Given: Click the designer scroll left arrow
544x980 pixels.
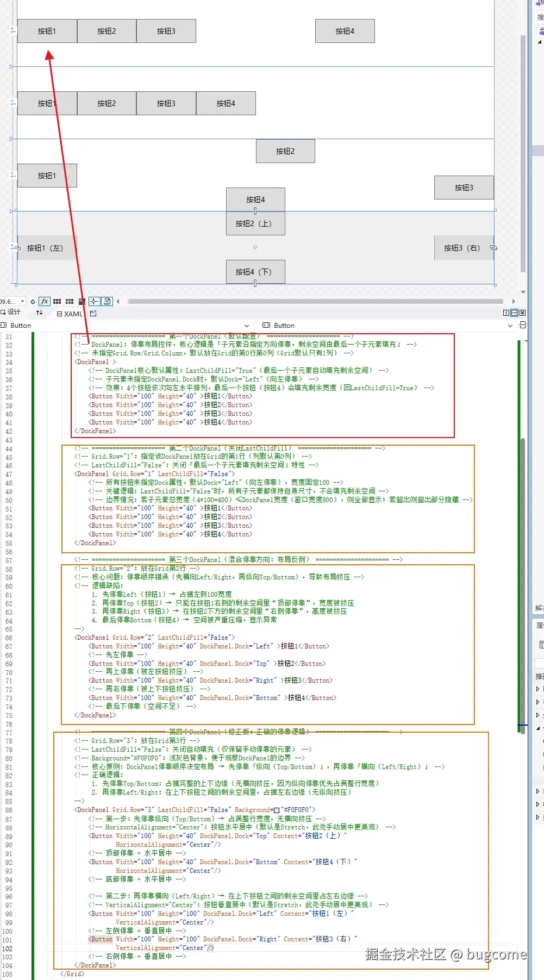Looking at the screenshot, I should 118,301.
